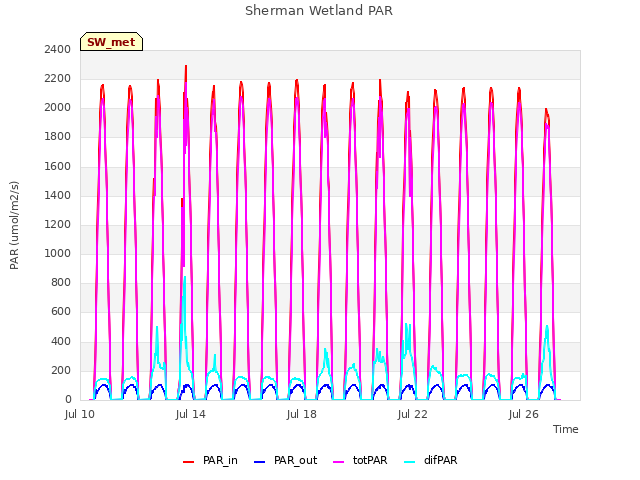Click the 2200 y-axis tick label

pyautogui.click(x=58, y=78)
